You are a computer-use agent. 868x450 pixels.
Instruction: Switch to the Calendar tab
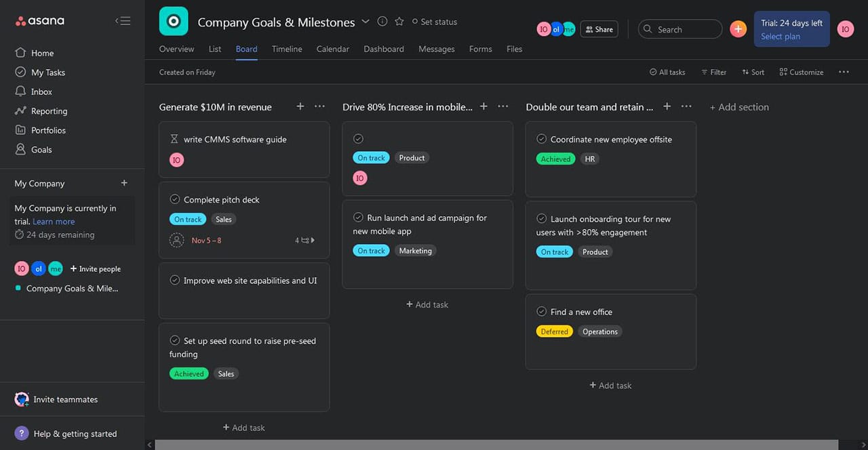[x=333, y=49]
